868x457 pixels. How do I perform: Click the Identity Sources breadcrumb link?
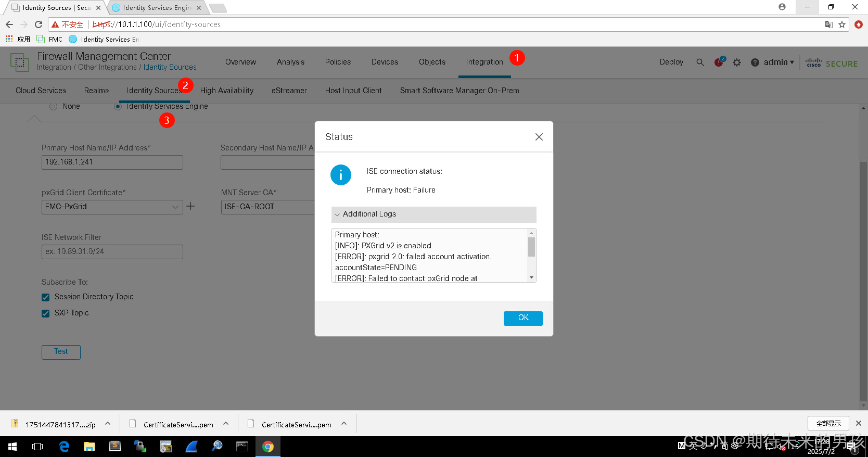pos(170,68)
